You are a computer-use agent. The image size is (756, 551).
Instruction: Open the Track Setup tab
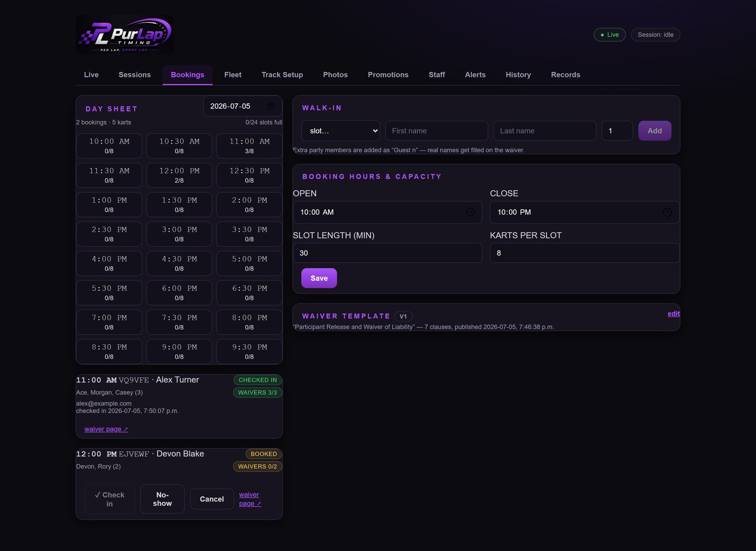coord(282,75)
